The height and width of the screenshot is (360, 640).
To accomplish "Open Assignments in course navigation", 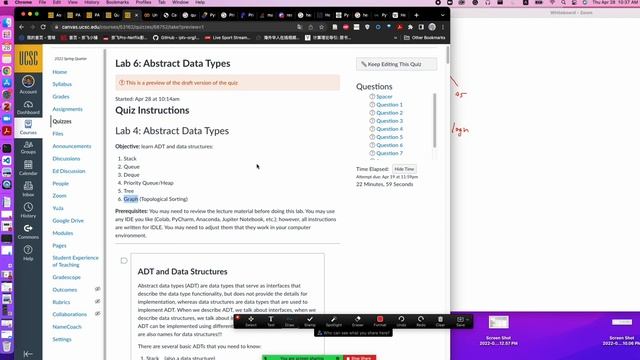I will pyautogui.click(x=67, y=109).
